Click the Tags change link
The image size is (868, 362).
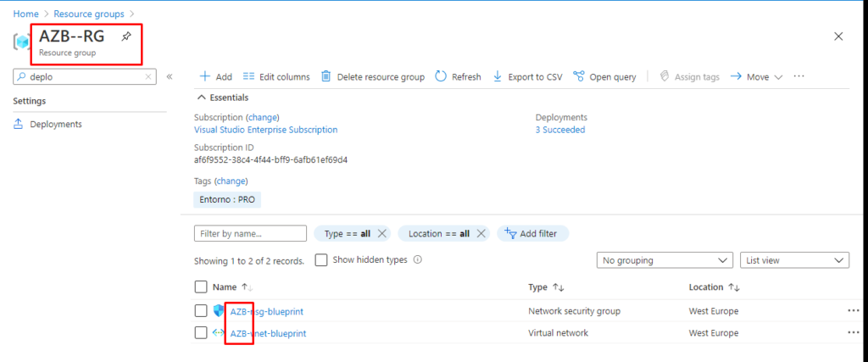tap(231, 181)
